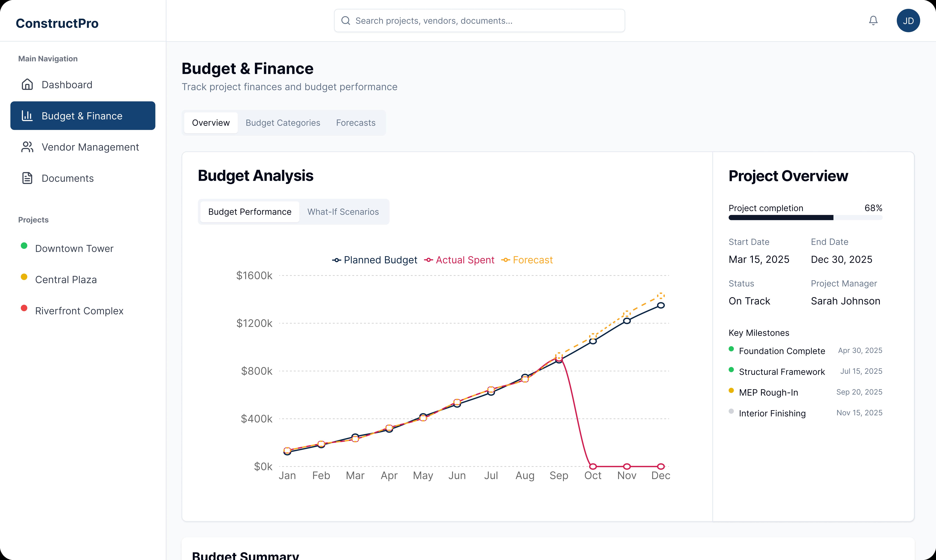The height and width of the screenshot is (560, 936).
Task: Click the Budget & Finance bar chart icon
Action: 27,116
